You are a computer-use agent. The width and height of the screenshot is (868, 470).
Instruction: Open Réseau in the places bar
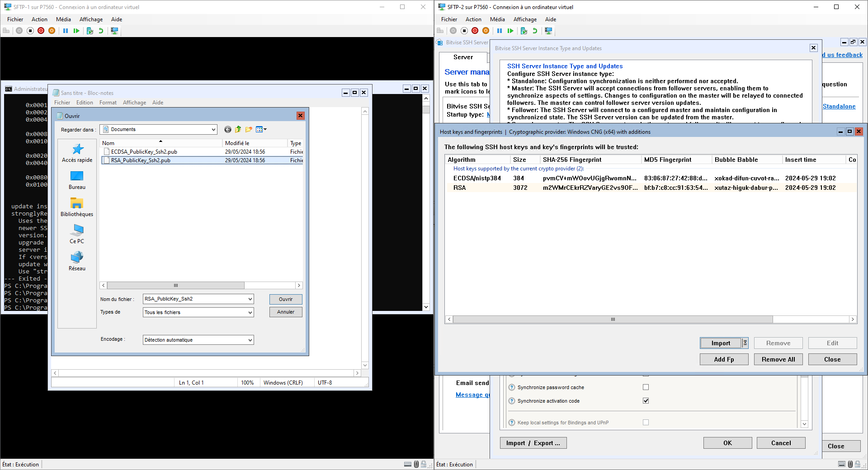coord(77,262)
